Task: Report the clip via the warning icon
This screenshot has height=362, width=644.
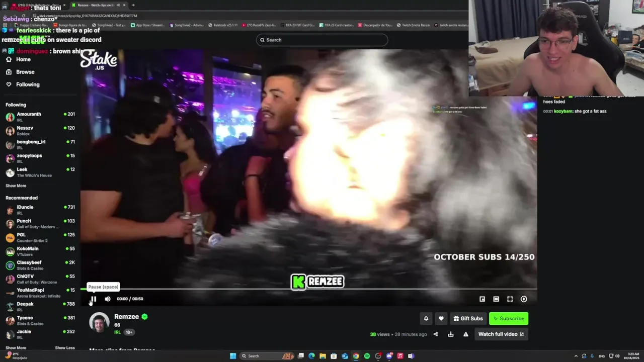Action: click(466, 334)
